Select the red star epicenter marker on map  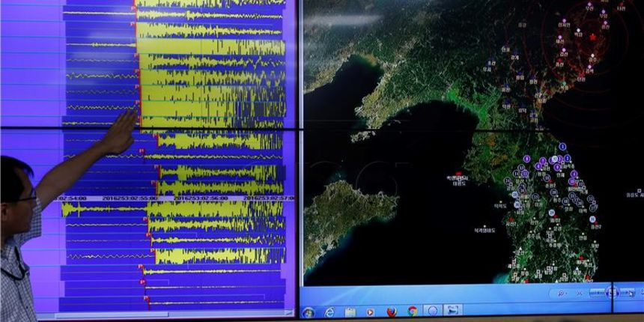(592, 37)
